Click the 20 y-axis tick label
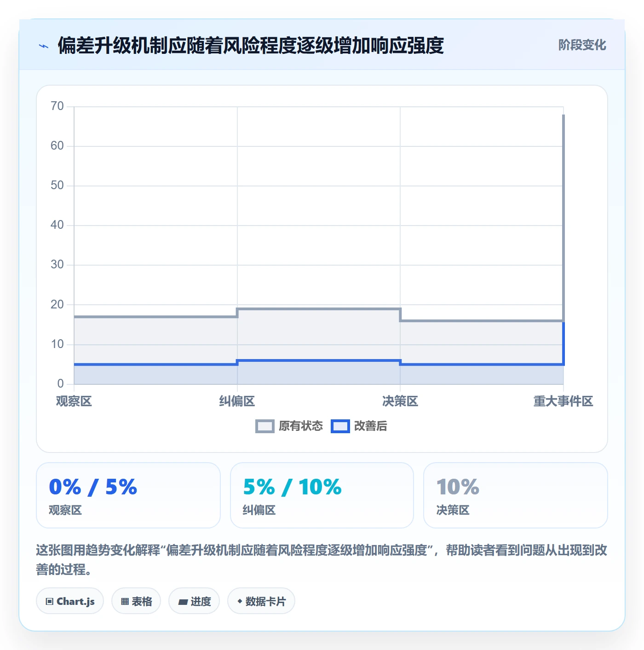 [57, 305]
